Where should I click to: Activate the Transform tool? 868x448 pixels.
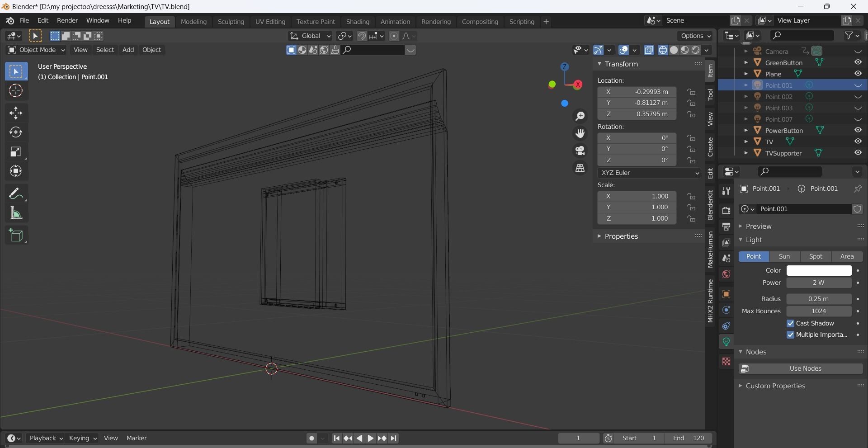pyautogui.click(x=16, y=171)
